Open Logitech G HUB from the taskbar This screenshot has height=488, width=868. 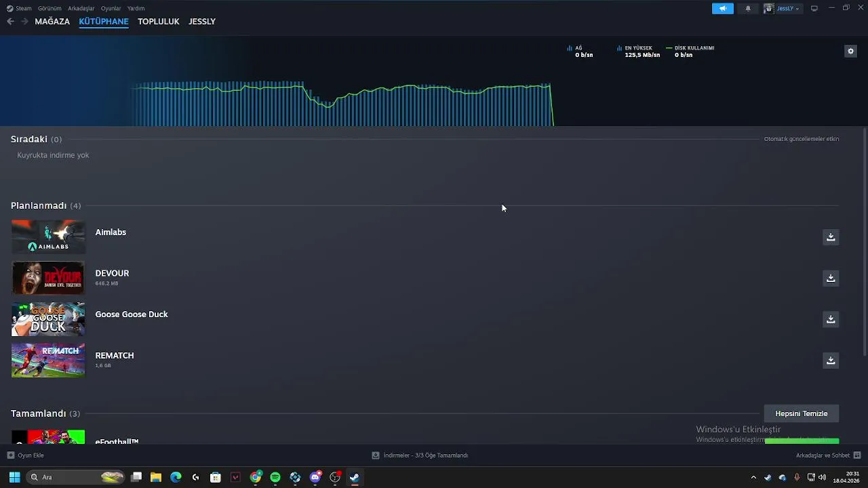(x=195, y=477)
